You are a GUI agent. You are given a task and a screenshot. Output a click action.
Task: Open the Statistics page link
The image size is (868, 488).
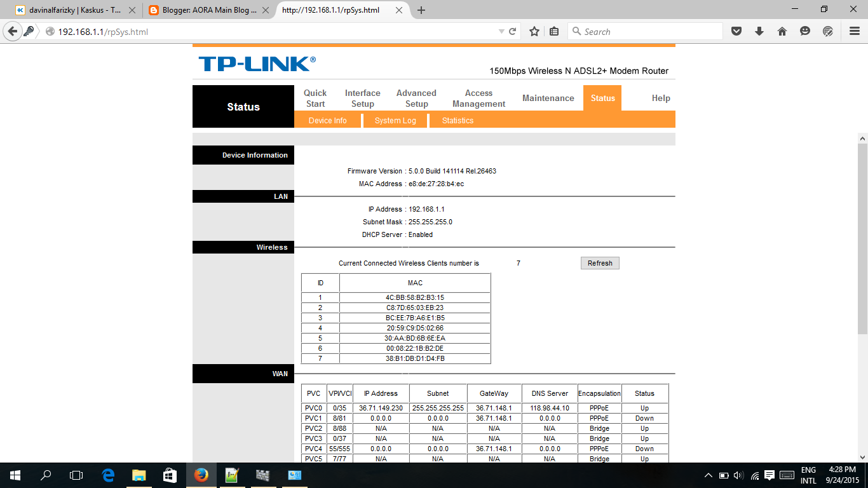coord(458,120)
